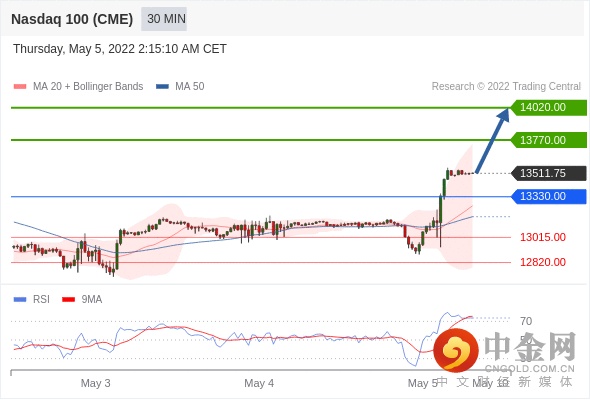Click the chart date timestamp text
590x400 pixels.
coord(120,49)
